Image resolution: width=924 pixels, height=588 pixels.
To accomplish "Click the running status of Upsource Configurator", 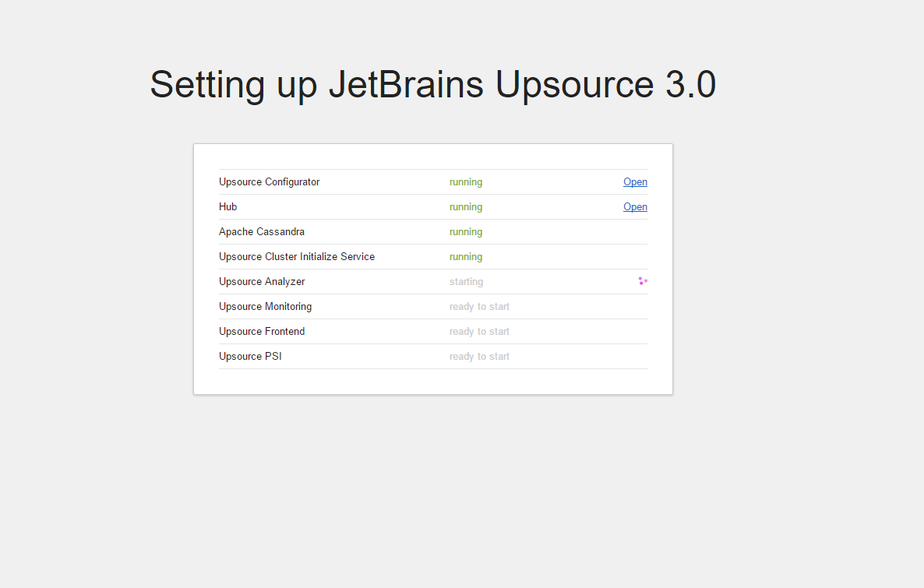I will pyautogui.click(x=466, y=182).
